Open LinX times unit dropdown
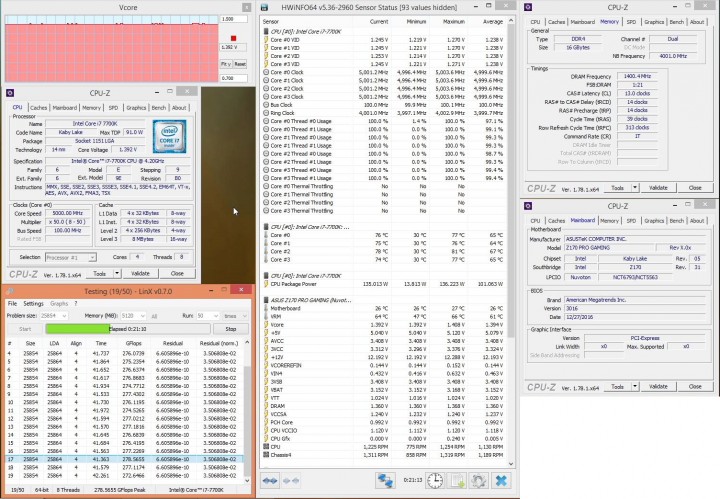Screen dimensions: 720x499 244,316
